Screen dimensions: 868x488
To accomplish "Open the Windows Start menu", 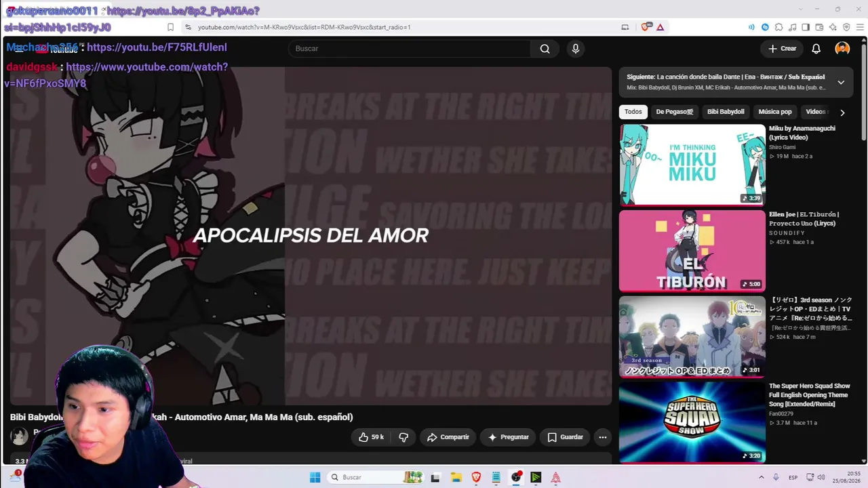I will pos(315,477).
